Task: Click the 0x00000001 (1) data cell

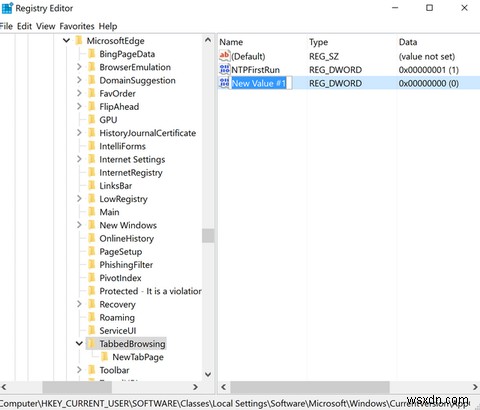Action: coord(429,70)
